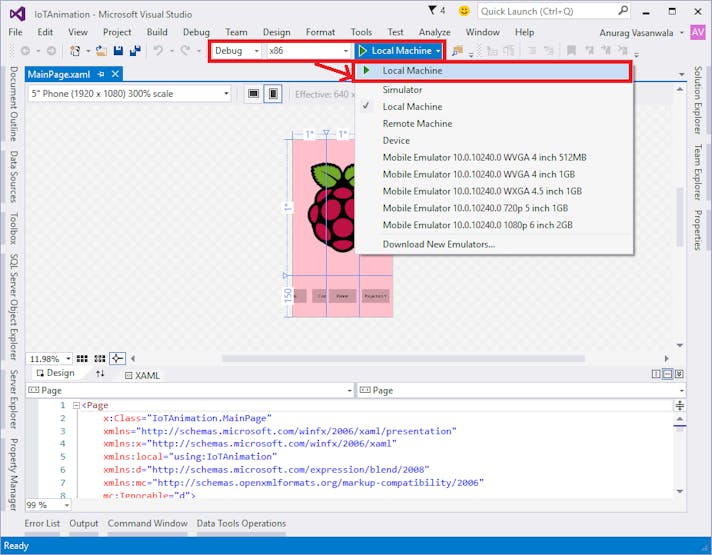Toggle snap to snaplines button
The width and height of the screenshot is (712, 555).
[117, 358]
